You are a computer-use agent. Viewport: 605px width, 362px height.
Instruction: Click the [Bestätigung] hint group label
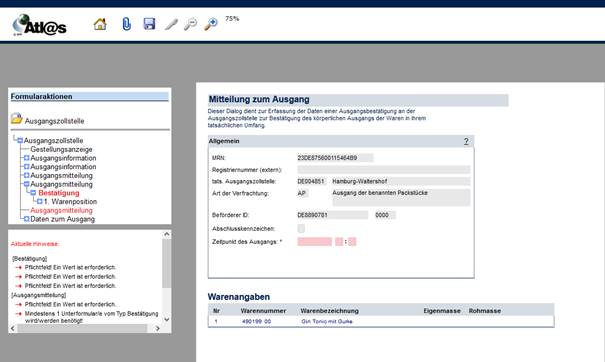point(29,258)
